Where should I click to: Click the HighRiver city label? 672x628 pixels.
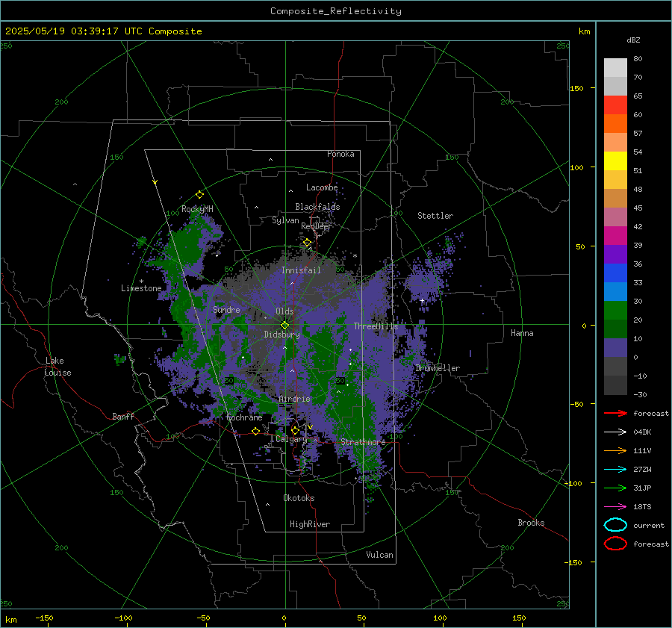[x=310, y=524]
